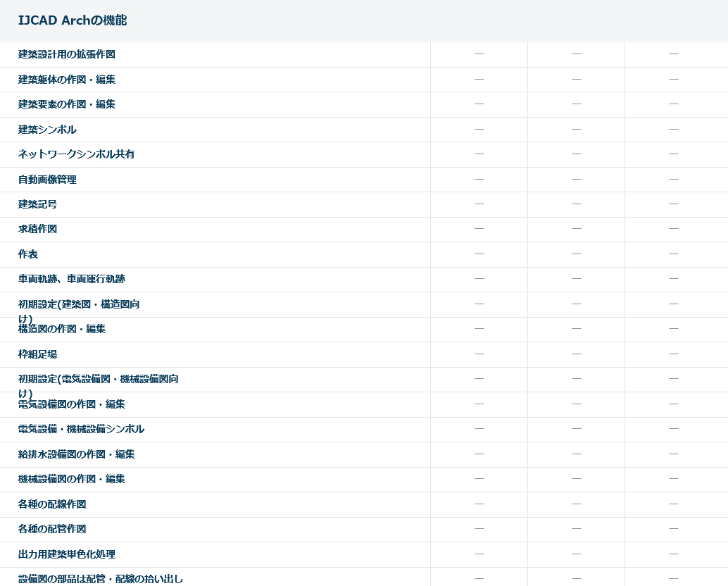
Task: Select the ネットワークシンボル共有 feature
Action: [76, 154]
